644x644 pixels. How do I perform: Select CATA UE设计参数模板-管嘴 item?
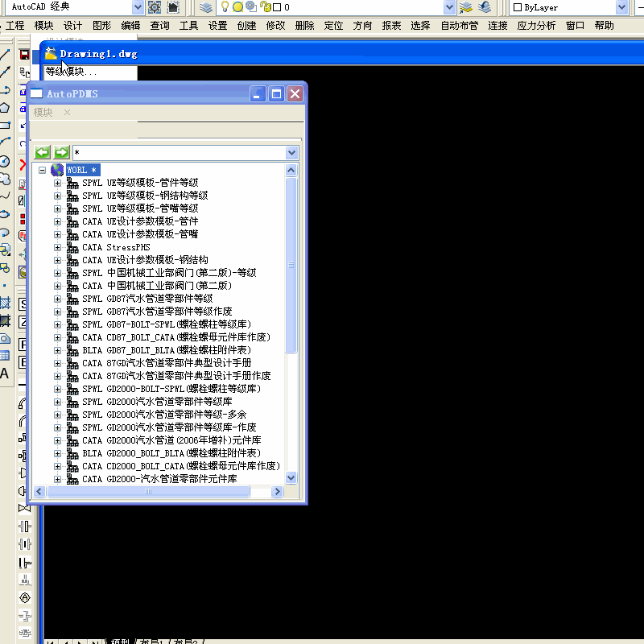coord(140,234)
